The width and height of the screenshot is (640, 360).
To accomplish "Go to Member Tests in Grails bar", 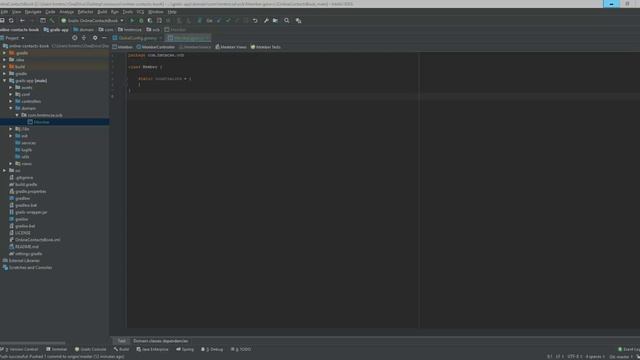I will pyautogui.click(x=266, y=47).
